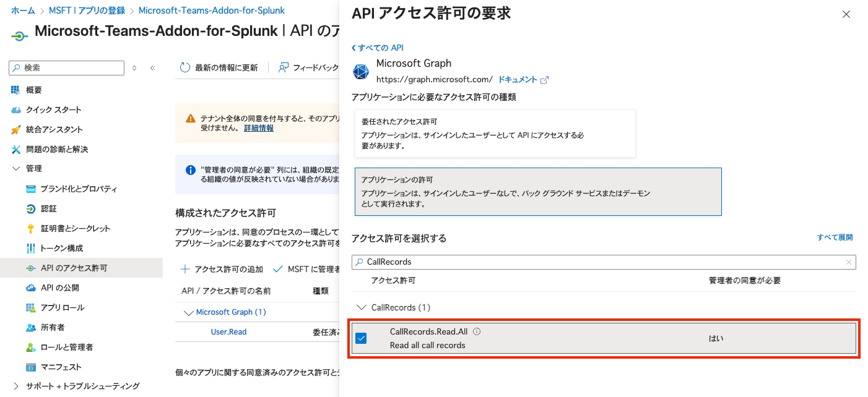
Task: Click the 証明書とシークレット key icon
Action: point(30,228)
